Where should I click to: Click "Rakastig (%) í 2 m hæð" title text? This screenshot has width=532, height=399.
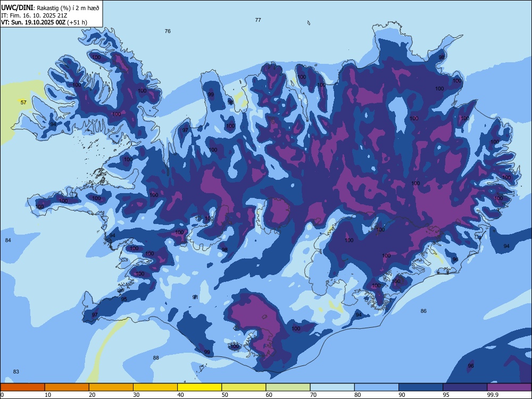pyautogui.click(x=68, y=8)
